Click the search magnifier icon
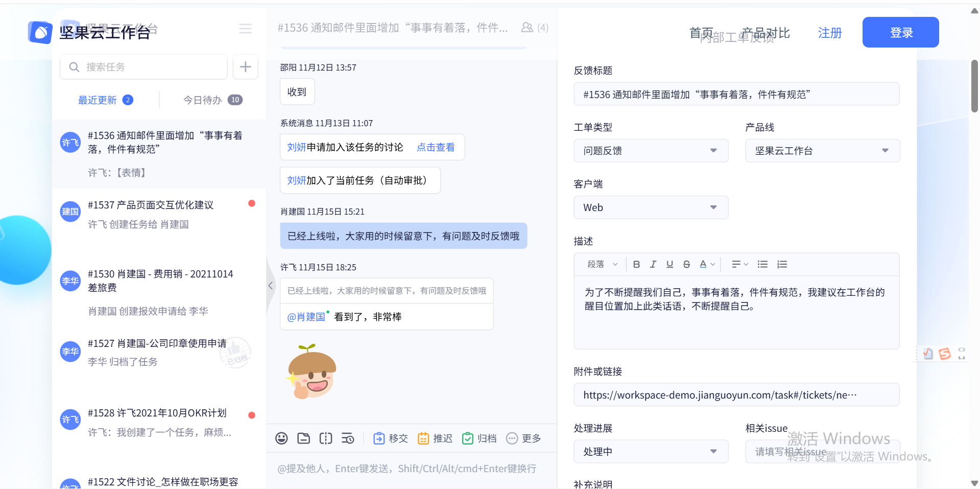 point(74,67)
